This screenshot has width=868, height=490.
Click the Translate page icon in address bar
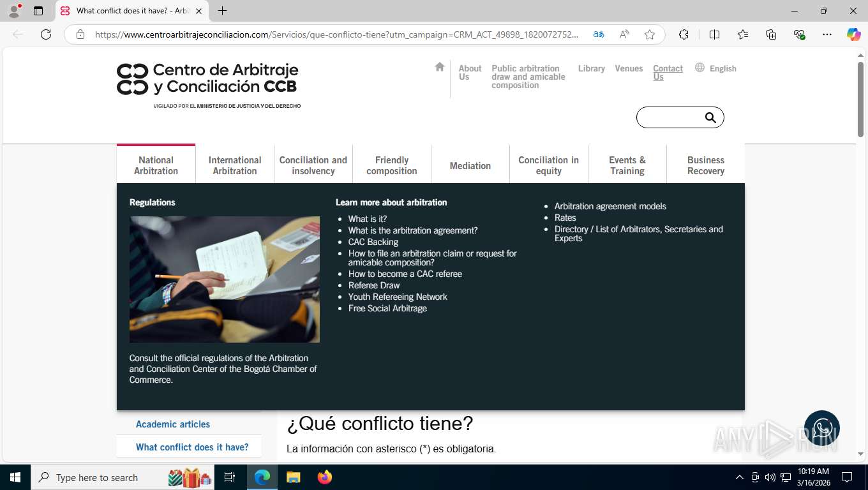[599, 34]
